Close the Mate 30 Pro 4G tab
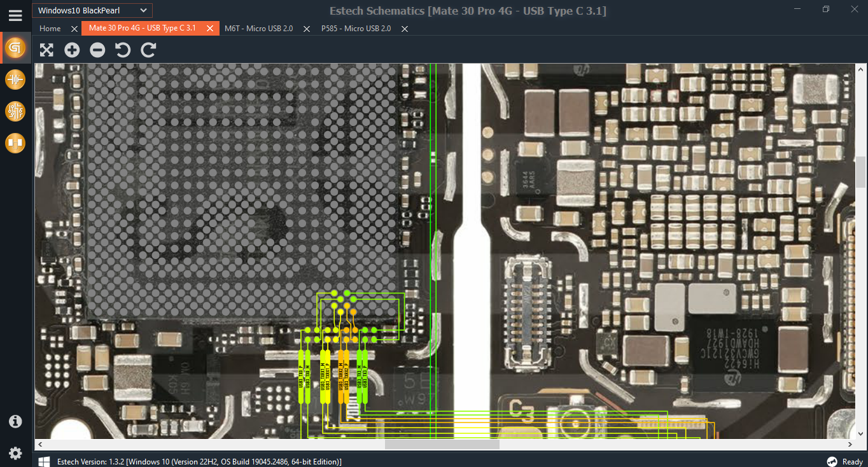The image size is (868, 467). pos(209,29)
